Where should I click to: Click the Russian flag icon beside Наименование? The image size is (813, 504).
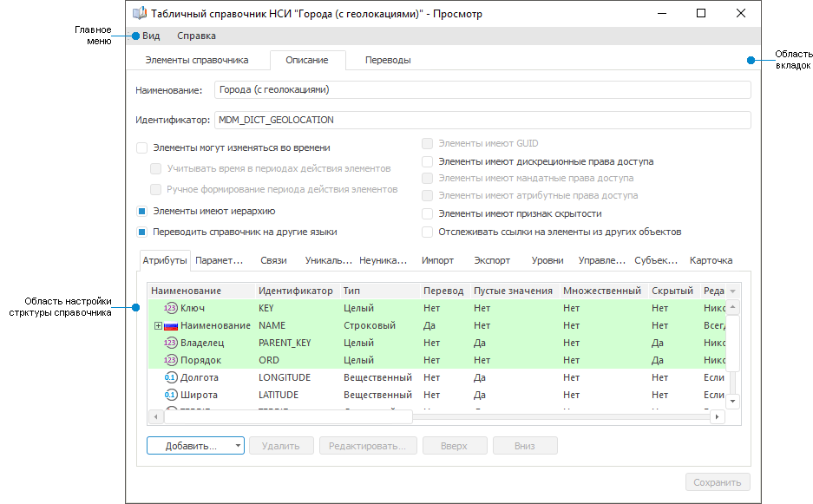pyautogui.click(x=171, y=325)
